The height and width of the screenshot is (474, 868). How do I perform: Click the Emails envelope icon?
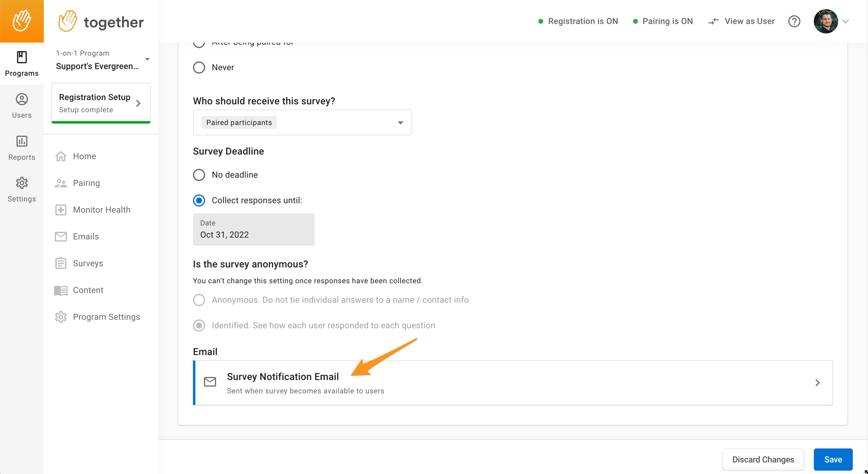[61, 236]
